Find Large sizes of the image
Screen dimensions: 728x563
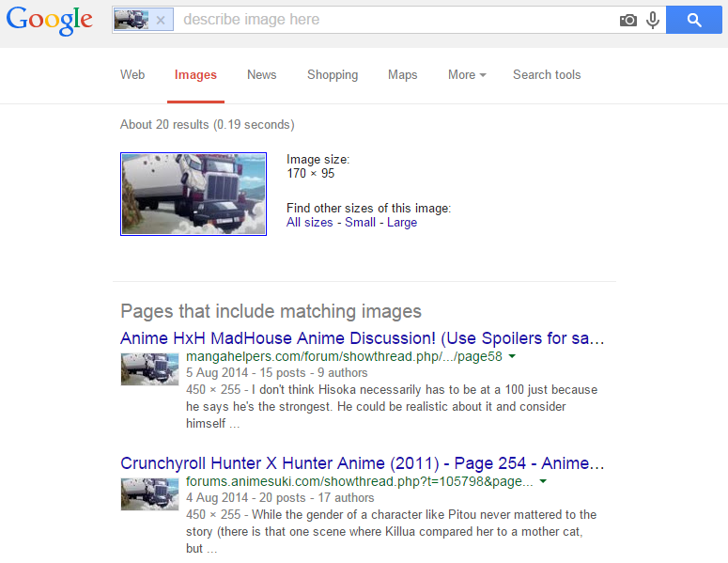tap(402, 223)
